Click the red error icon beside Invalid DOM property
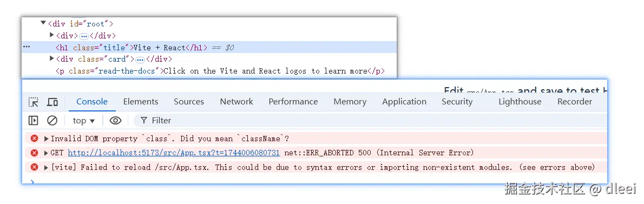The width and height of the screenshot is (644, 204). [35, 139]
